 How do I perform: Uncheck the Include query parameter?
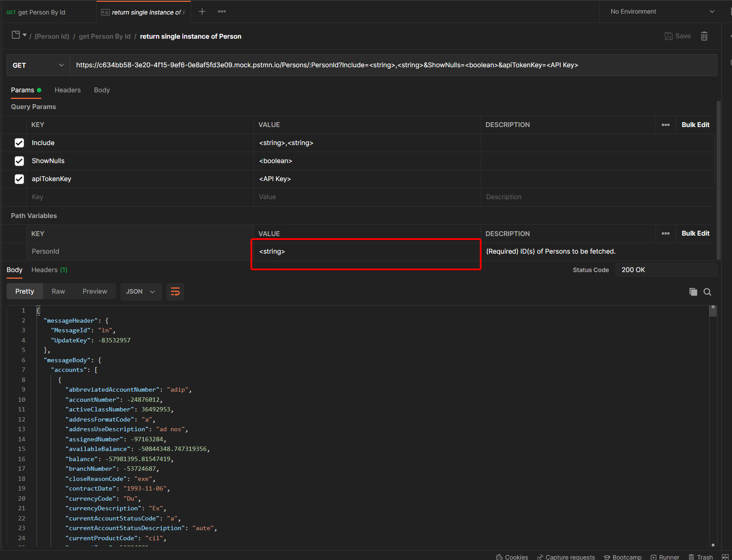click(19, 142)
